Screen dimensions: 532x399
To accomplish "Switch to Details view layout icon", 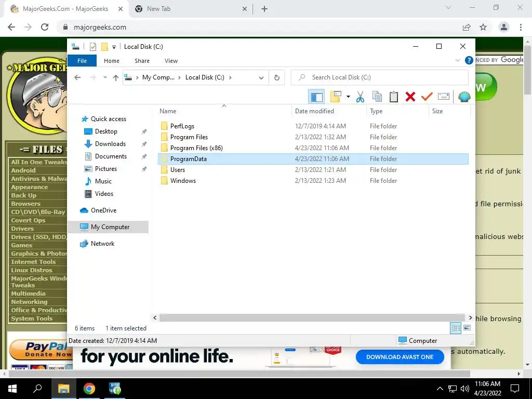I will tap(456, 328).
